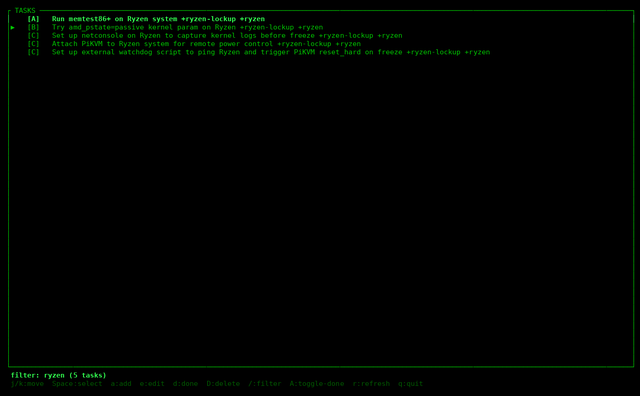Click the +ryzen-lockup tag on the netconsole row
The image size is (640, 396).
[x=346, y=36]
